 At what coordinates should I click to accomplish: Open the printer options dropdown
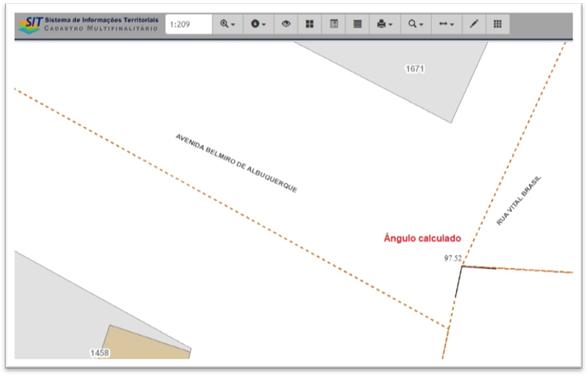pyautogui.click(x=385, y=24)
